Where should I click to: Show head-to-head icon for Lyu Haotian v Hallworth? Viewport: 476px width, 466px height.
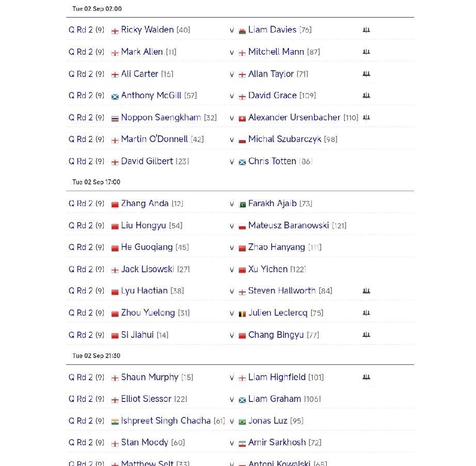pos(366,291)
